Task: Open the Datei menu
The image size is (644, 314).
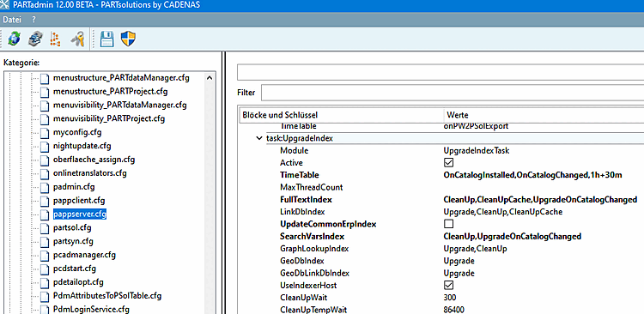Action: click(12, 19)
